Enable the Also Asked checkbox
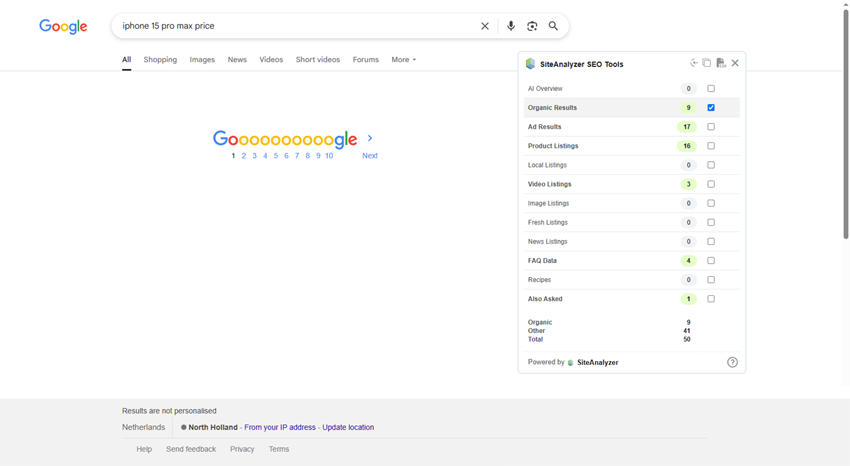The width and height of the screenshot is (850, 466). point(711,299)
